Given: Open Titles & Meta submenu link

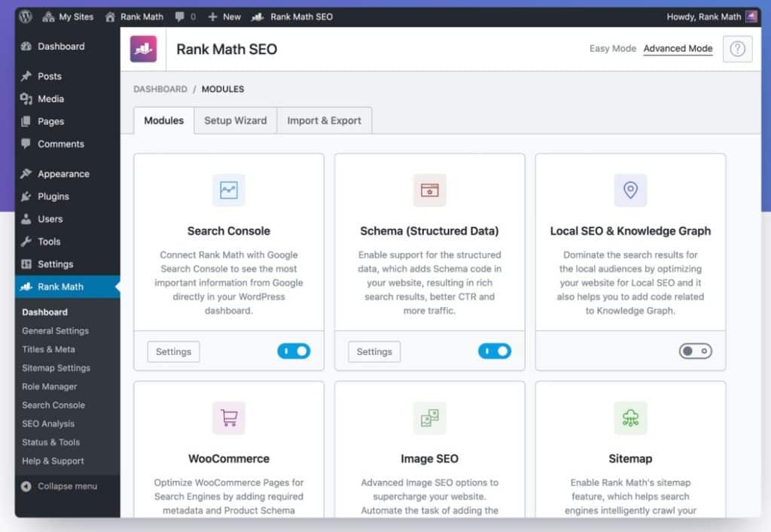Looking at the screenshot, I should (48, 349).
